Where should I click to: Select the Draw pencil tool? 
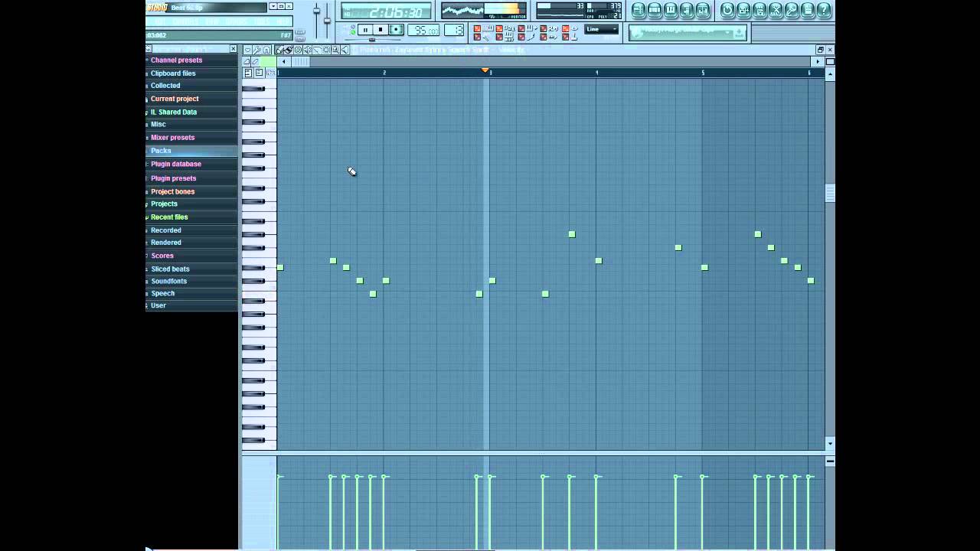pos(279,50)
